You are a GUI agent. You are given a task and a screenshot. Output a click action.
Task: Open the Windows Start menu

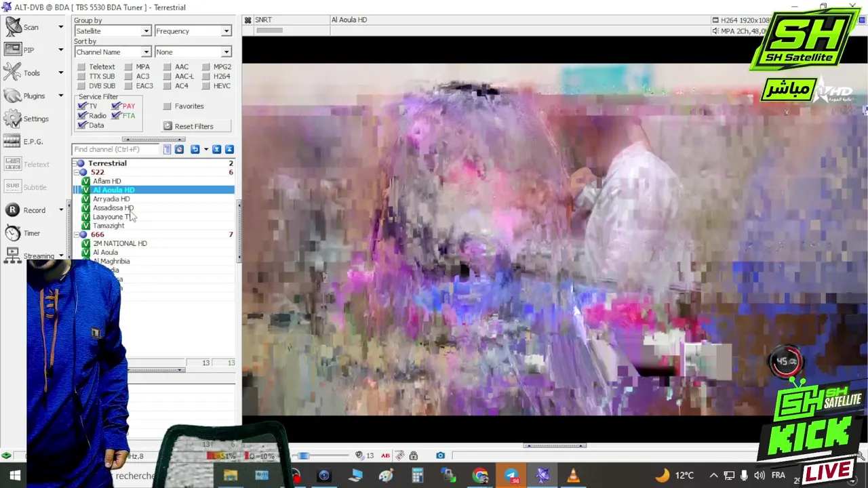(14, 475)
